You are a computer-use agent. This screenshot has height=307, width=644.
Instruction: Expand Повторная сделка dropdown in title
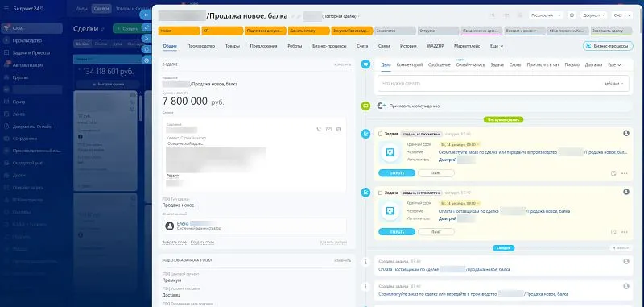pos(341,16)
